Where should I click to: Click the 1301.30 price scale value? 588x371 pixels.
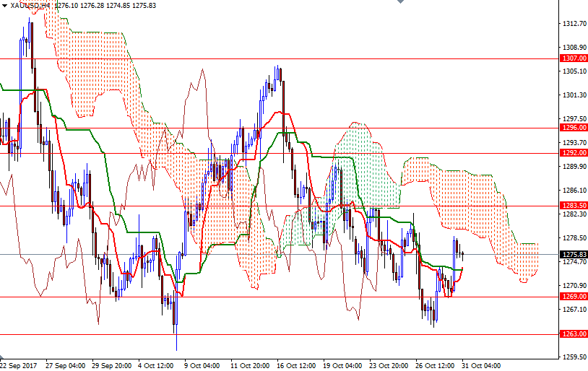574,95
